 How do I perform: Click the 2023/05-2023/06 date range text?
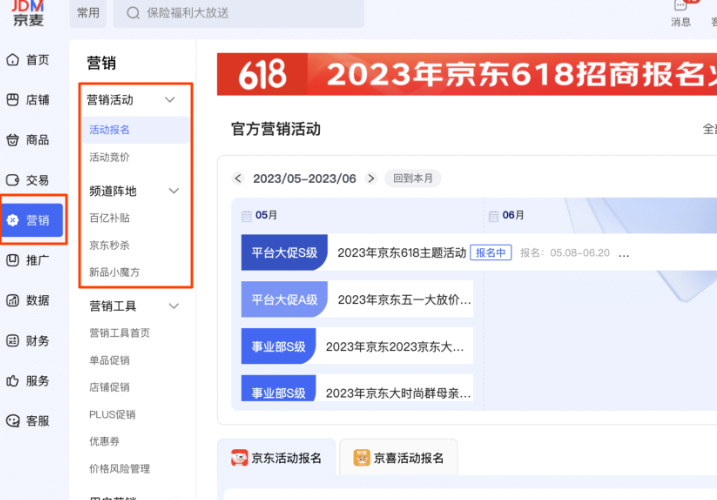pyautogui.click(x=305, y=178)
